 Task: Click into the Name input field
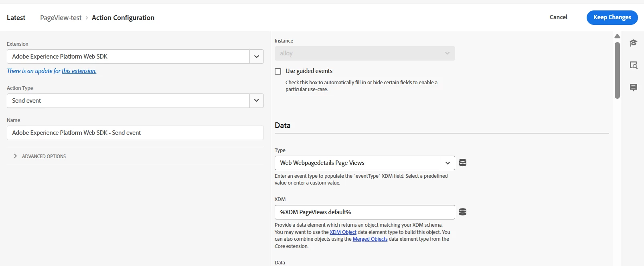pyautogui.click(x=135, y=133)
